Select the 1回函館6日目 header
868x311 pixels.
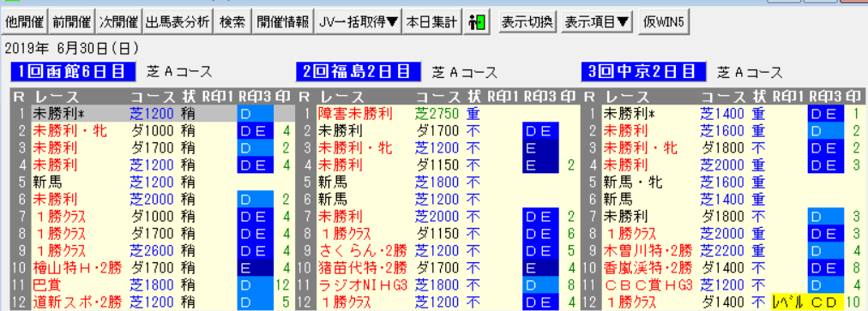[x=73, y=71]
